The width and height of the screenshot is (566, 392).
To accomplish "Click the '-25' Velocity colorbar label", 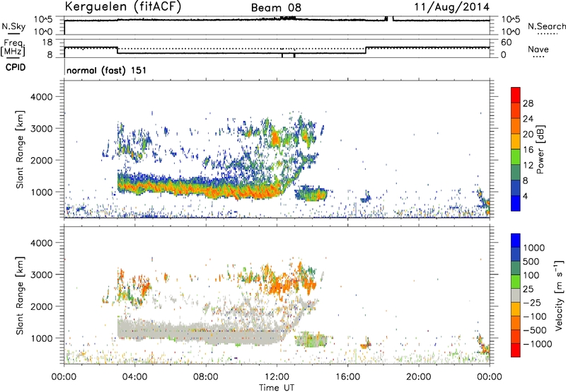I will pos(533,302).
